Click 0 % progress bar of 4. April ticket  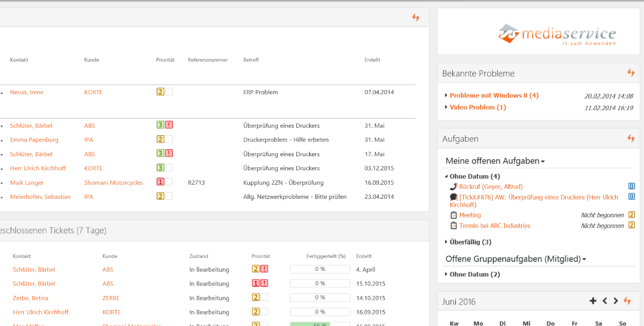(x=320, y=269)
